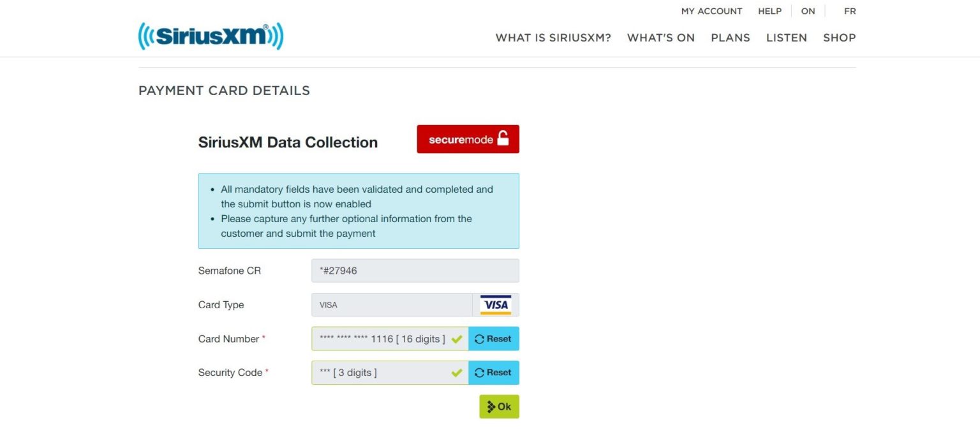The height and width of the screenshot is (441, 980).
Task: Go to the LISTEN menu item
Action: coord(787,38)
